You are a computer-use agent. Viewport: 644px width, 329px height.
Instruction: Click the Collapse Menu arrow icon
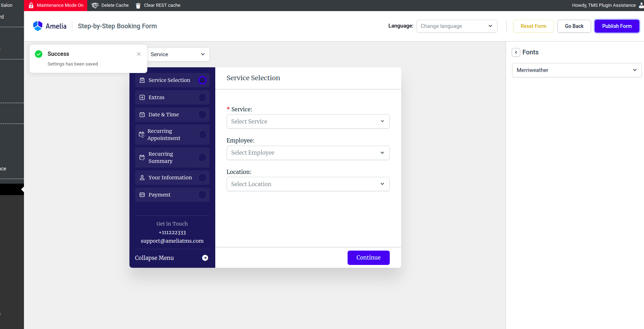click(205, 258)
